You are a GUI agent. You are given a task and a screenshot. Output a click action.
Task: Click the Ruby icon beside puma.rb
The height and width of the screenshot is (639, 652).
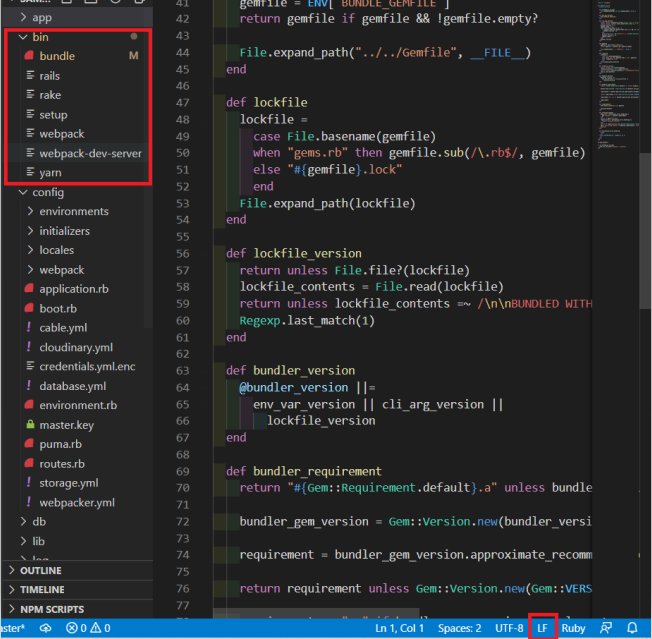point(29,443)
